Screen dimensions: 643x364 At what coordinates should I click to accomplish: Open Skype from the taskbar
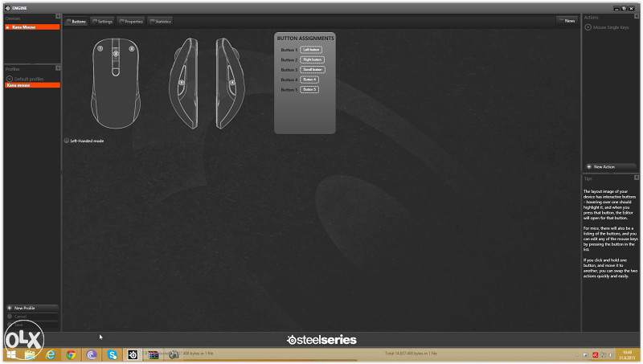coord(112,354)
